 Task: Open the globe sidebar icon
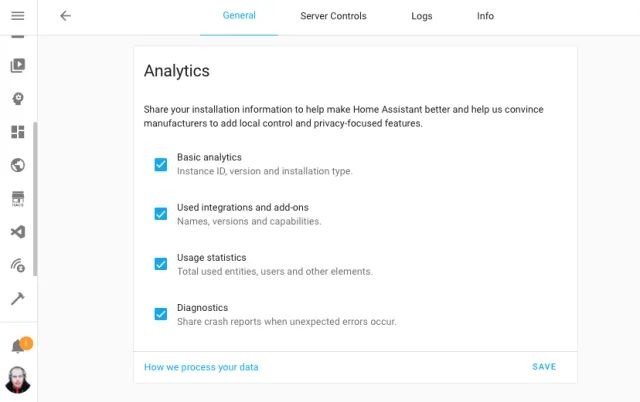click(17, 165)
